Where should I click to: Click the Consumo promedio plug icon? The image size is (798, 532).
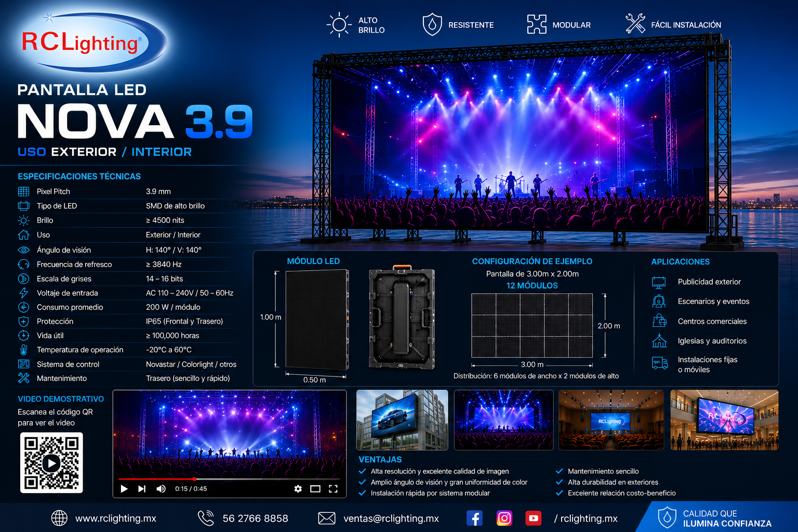point(24,307)
